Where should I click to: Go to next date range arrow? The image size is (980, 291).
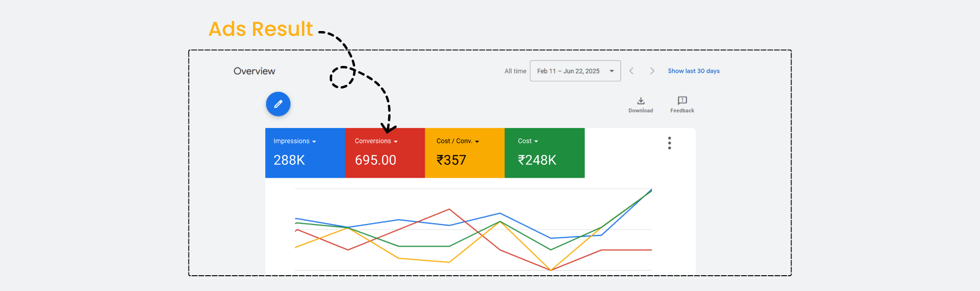click(652, 71)
